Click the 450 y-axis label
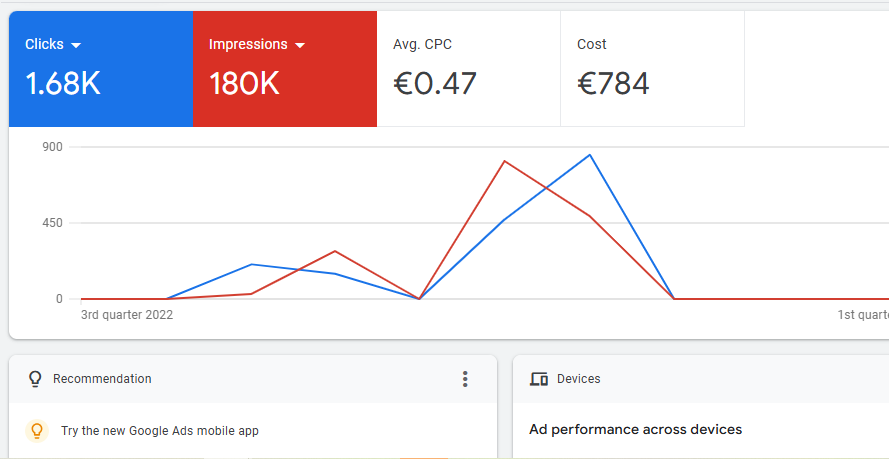This screenshot has width=889, height=459. click(52, 223)
